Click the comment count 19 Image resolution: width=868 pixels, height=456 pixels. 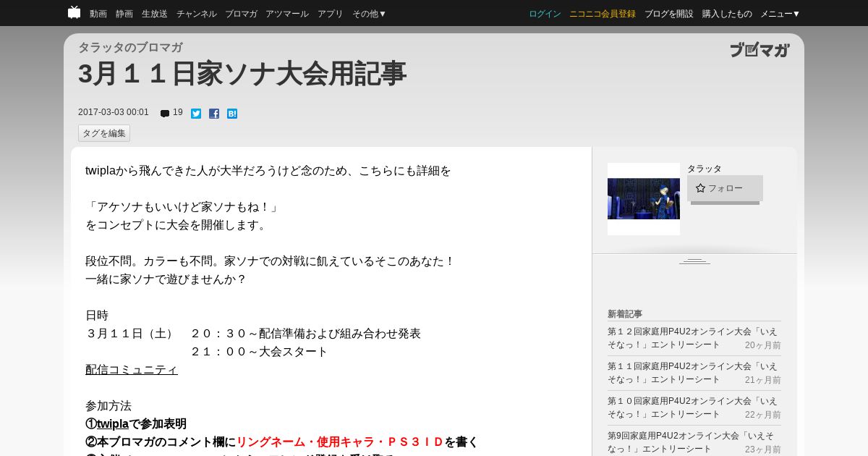point(178,112)
